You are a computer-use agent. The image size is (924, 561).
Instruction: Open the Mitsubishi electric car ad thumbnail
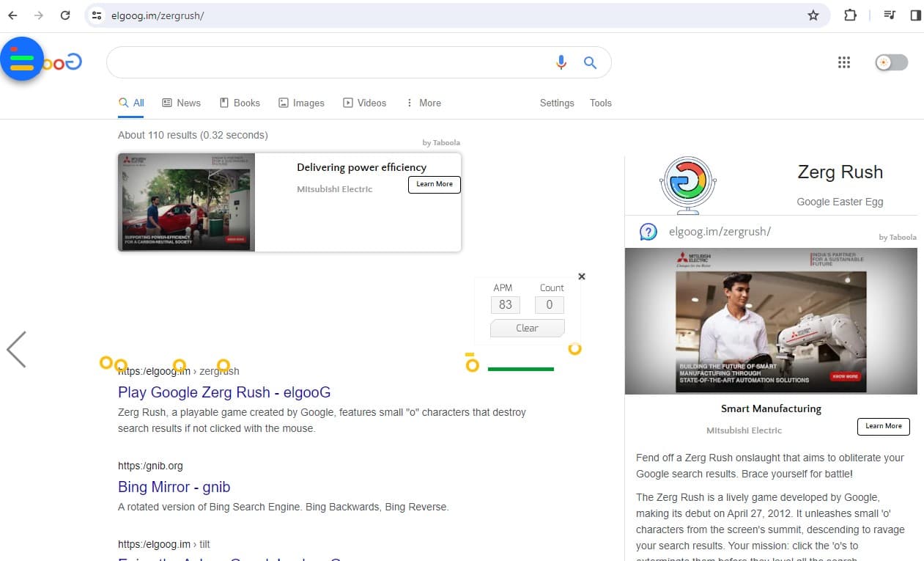[186, 202]
